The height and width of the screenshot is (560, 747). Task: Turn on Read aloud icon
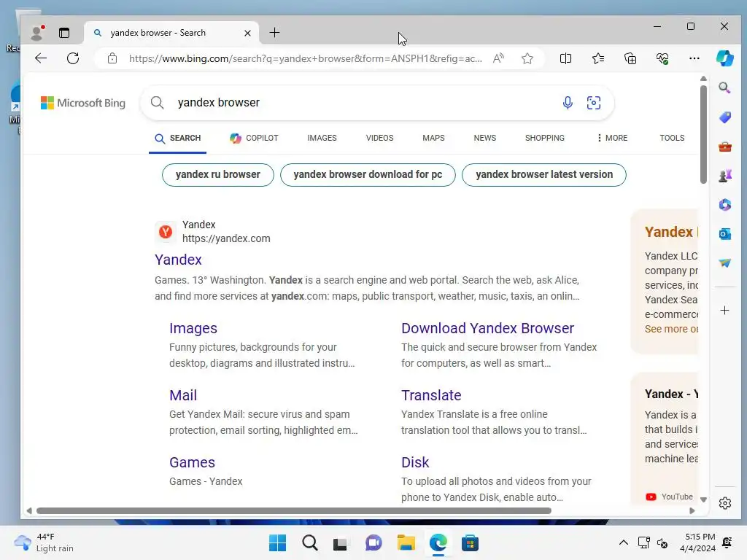tap(498, 58)
